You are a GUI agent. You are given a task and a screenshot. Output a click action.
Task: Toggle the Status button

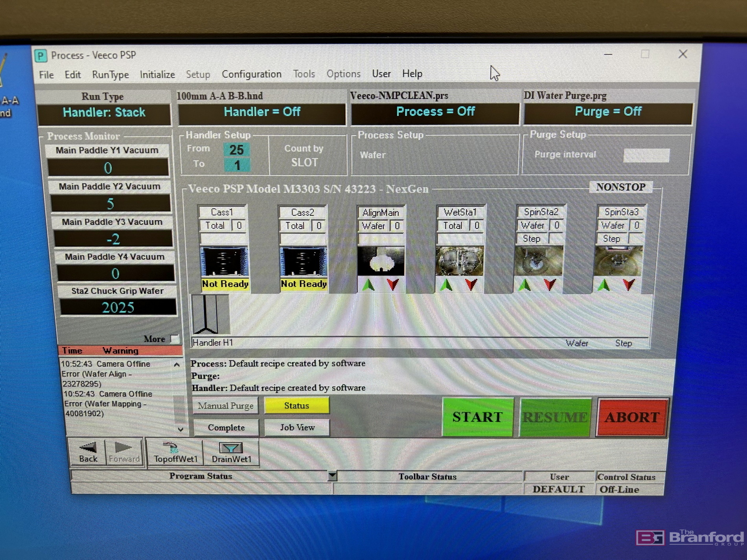coord(297,406)
